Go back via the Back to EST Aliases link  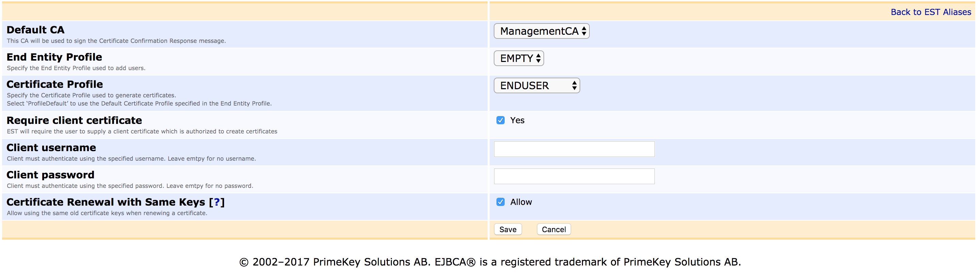931,12
